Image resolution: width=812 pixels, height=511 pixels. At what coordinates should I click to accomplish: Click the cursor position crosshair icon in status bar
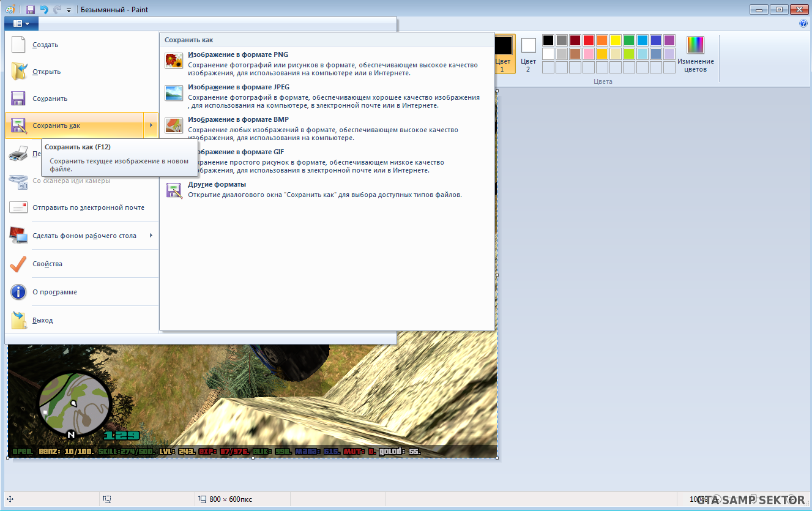click(10, 499)
